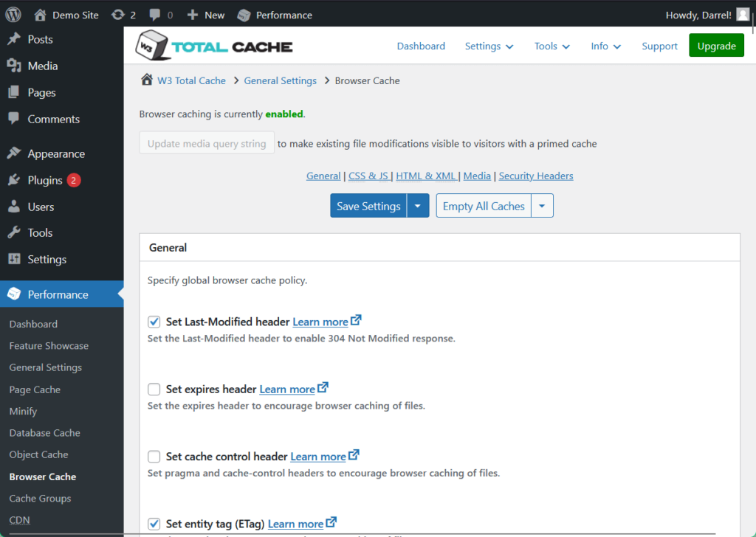Image resolution: width=756 pixels, height=537 pixels.
Task: Enable Set expires header checkbox
Action: point(154,389)
